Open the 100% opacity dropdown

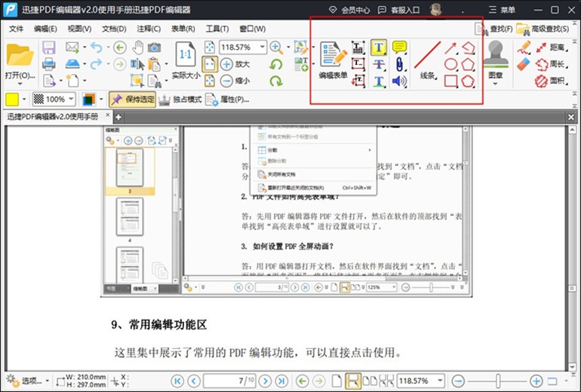(71, 100)
